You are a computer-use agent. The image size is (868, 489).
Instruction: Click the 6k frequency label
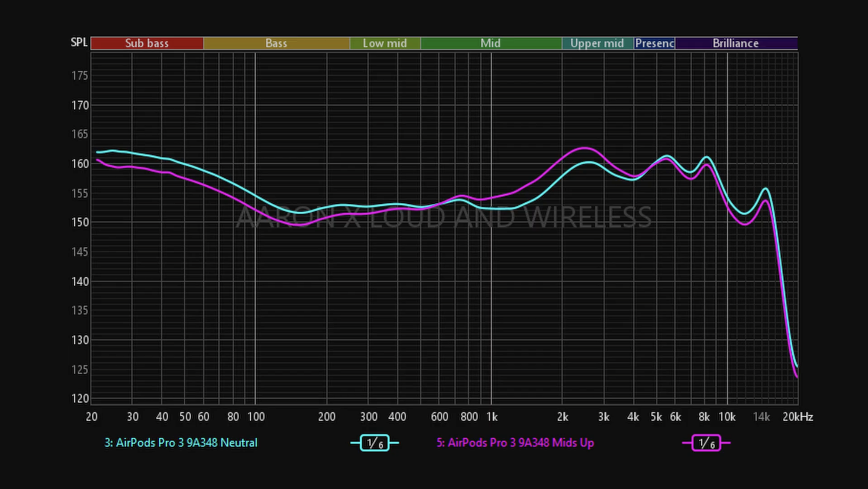[x=676, y=417]
